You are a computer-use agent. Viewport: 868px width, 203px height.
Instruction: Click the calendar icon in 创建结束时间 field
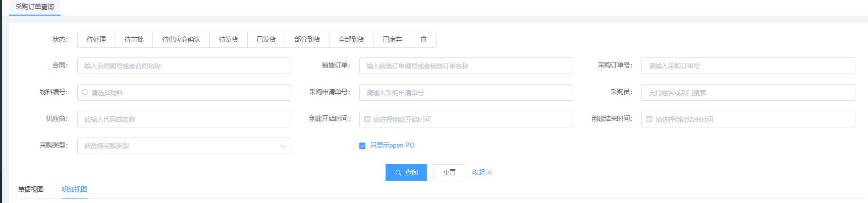click(649, 119)
